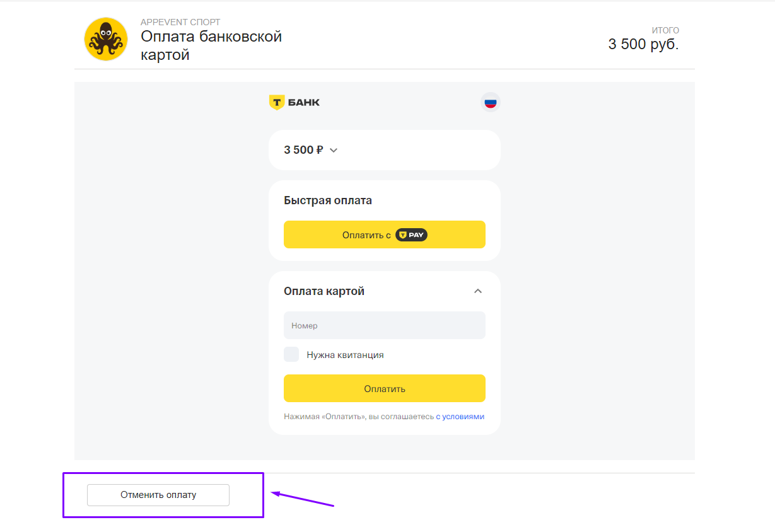Enable the Нужна квитанция checkbox
The height and width of the screenshot is (532, 775).
291,354
